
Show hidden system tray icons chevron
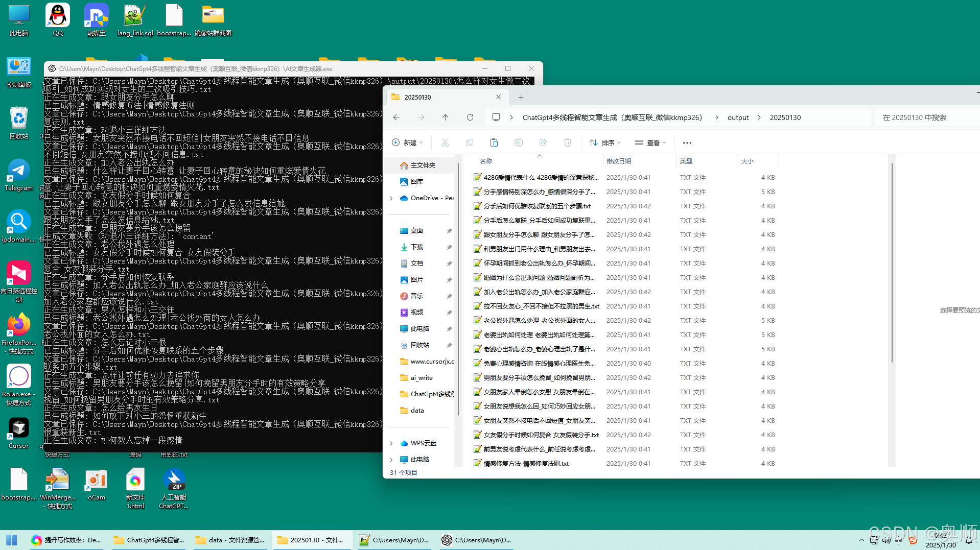pyautogui.click(x=861, y=540)
